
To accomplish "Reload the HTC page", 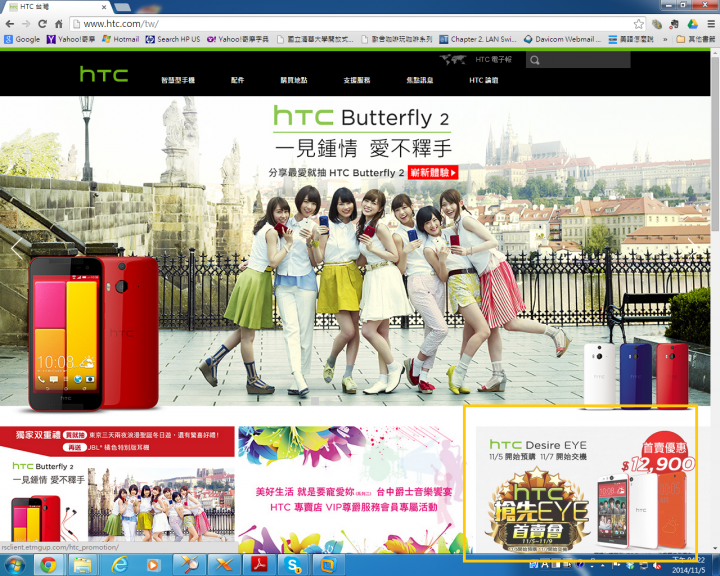I will click(x=42, y=24).
